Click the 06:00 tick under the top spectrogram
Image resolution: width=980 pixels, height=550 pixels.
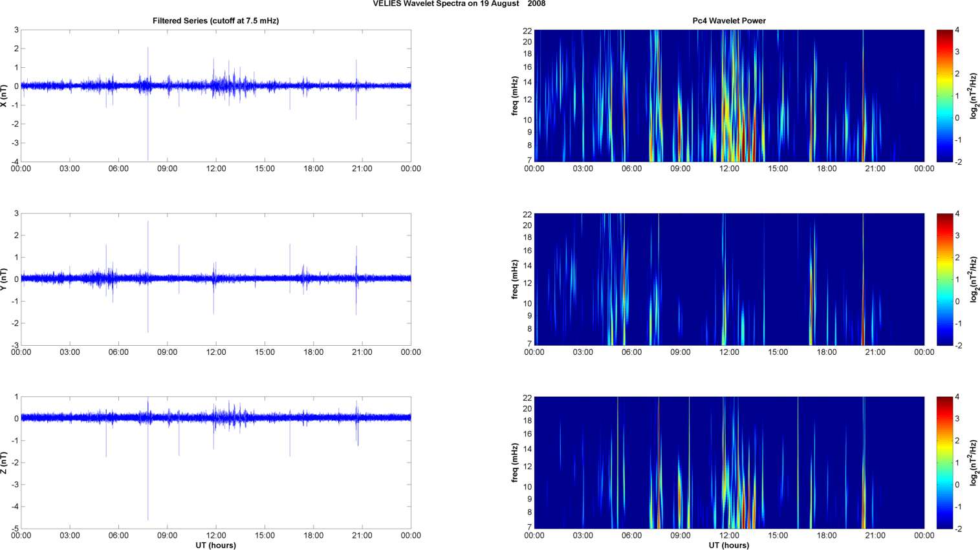(x=631, y=169)
